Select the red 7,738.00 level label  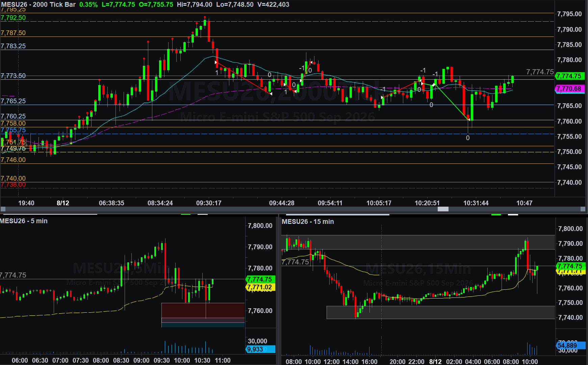[13, 185]
